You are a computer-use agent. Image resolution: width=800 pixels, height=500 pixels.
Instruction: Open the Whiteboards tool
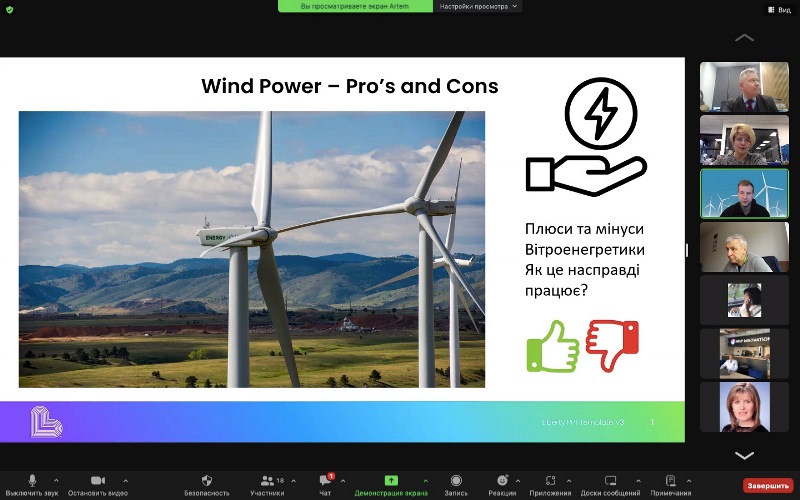(x=610, y=485)
